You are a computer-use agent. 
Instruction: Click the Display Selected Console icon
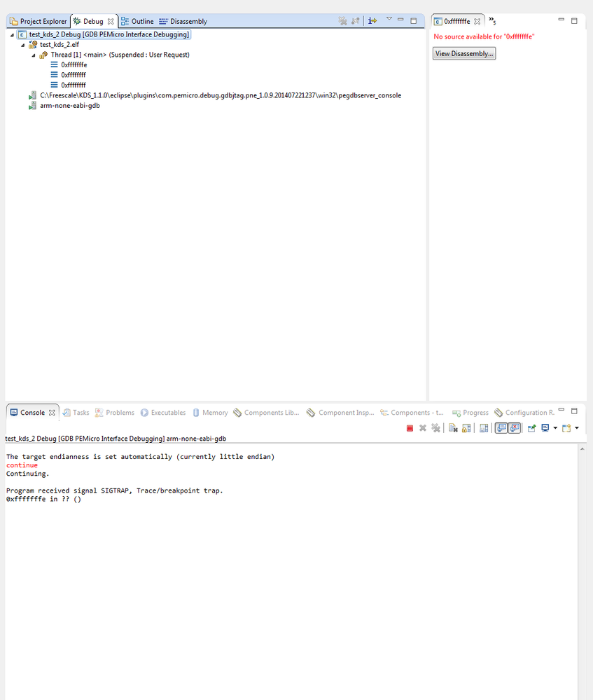[x=545, y=427]
